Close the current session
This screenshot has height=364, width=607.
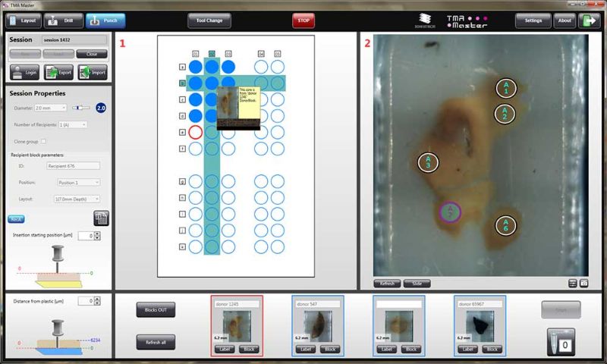tap(92, 54)
